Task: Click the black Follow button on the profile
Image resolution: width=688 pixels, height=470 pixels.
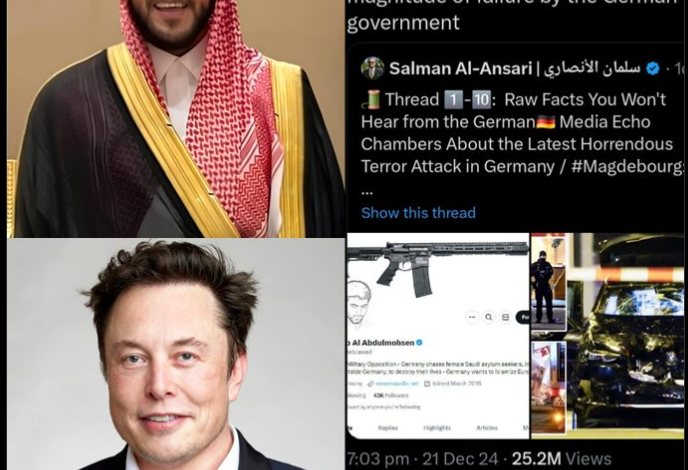Action: coord(523,317)
